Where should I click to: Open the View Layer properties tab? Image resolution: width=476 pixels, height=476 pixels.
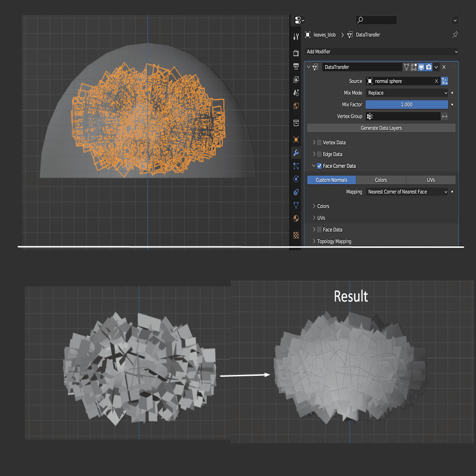[296, 80]
